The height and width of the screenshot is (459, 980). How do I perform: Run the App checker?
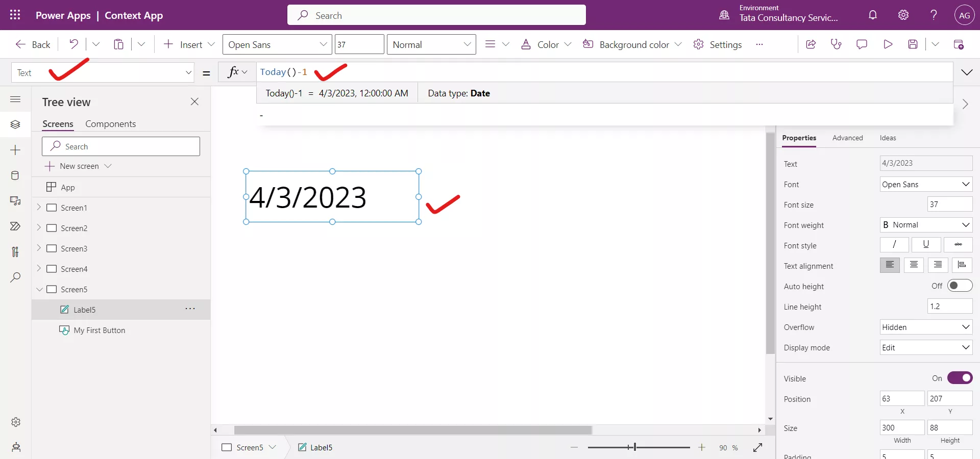(x=836, y=44)
